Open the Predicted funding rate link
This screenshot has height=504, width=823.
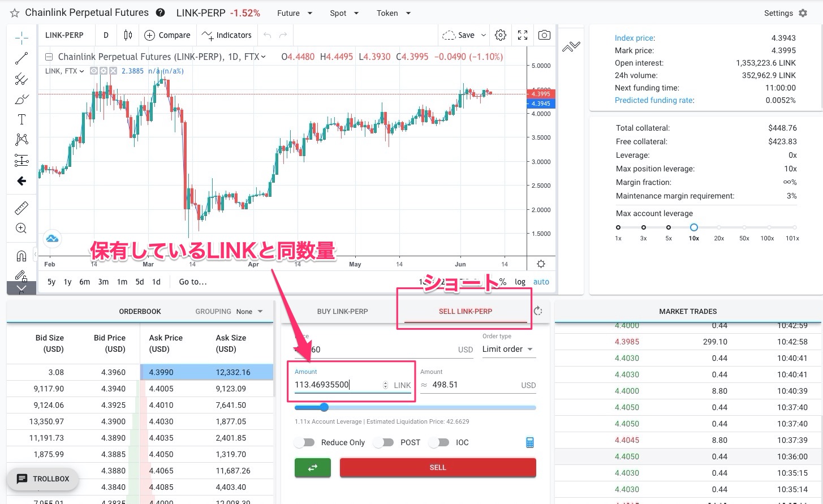pos(654,100)
